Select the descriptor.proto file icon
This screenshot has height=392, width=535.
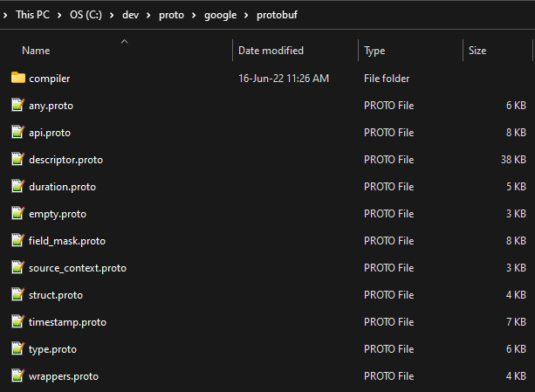tap(18, 159)
